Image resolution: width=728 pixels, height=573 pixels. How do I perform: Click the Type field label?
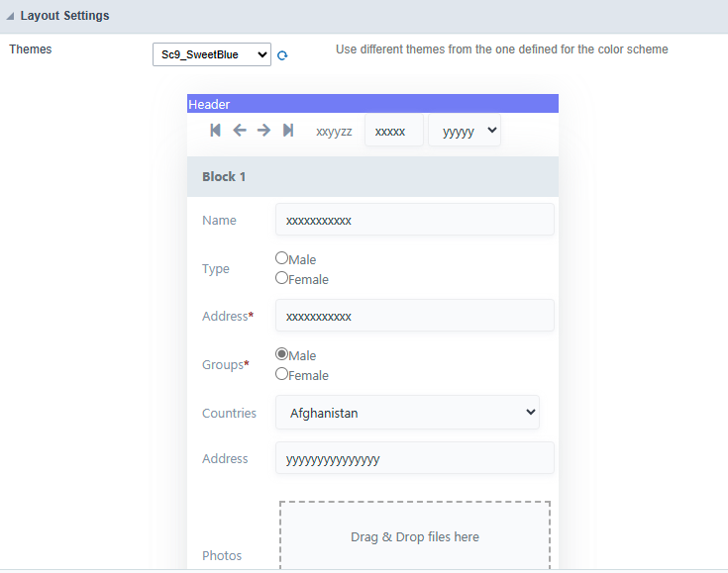pos(216,269)
